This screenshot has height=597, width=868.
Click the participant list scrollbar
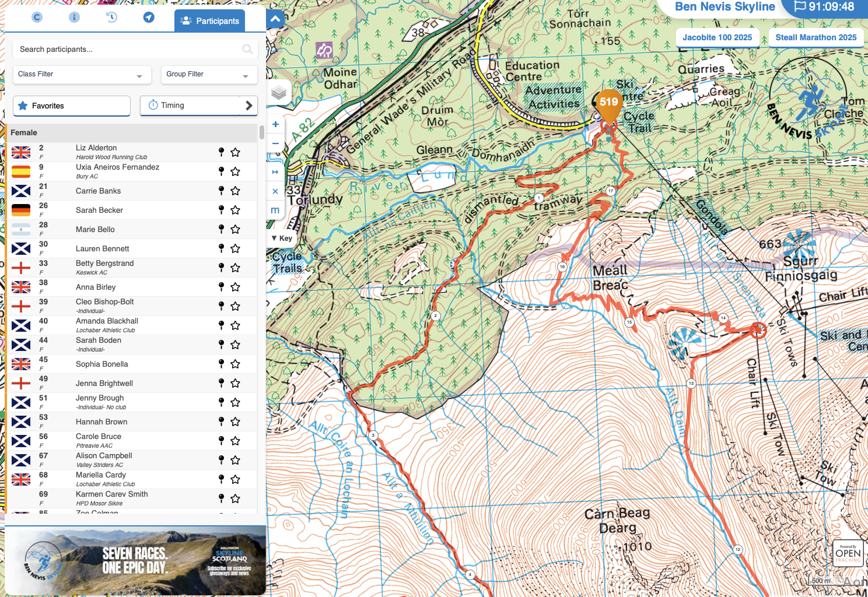[x=262, y=131]
